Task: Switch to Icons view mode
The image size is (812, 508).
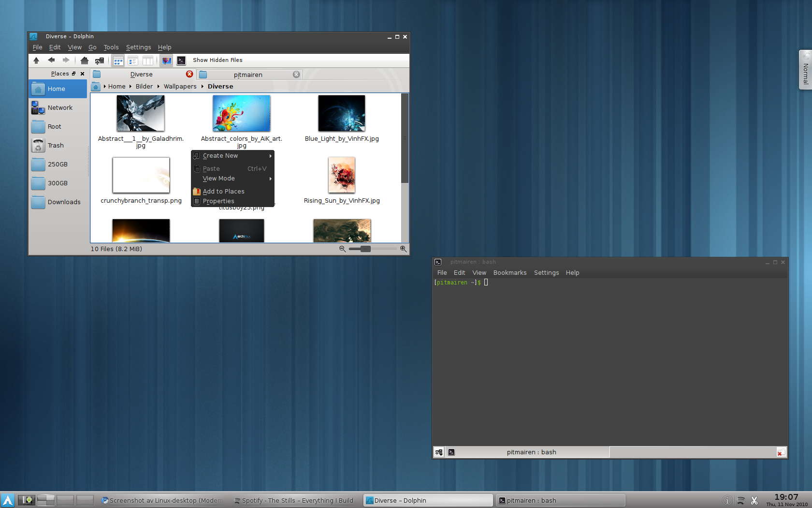Action: click(118, 60)
